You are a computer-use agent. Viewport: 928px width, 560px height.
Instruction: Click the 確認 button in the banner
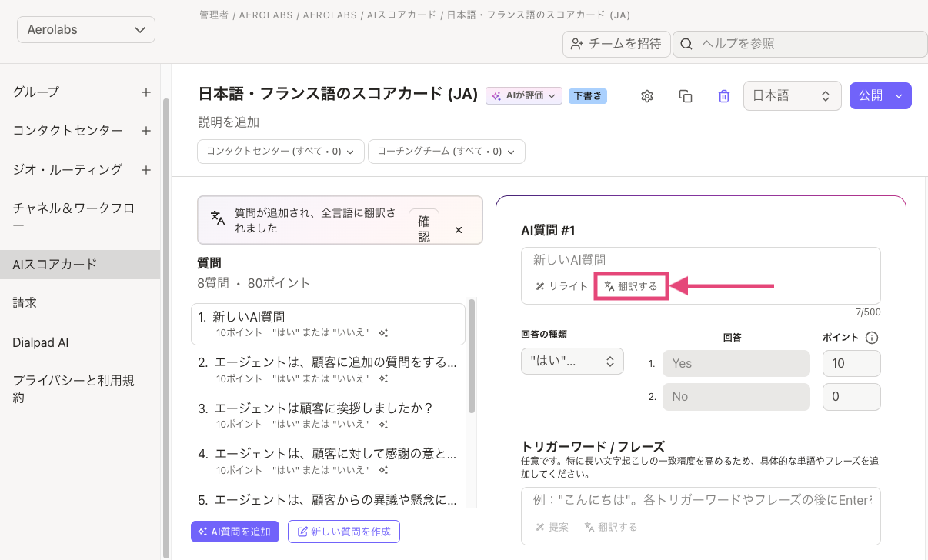pos(424,228)
